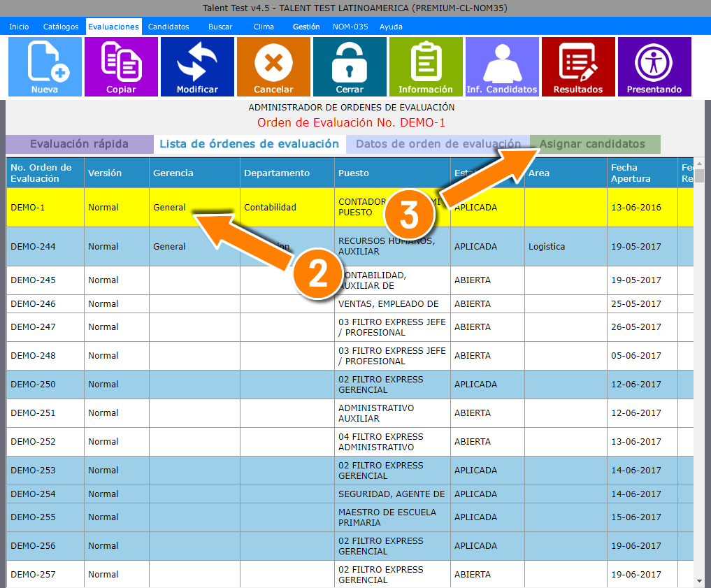Select the Modificar toolbar icon
The image size is (711, 588).
click(197, 66)
